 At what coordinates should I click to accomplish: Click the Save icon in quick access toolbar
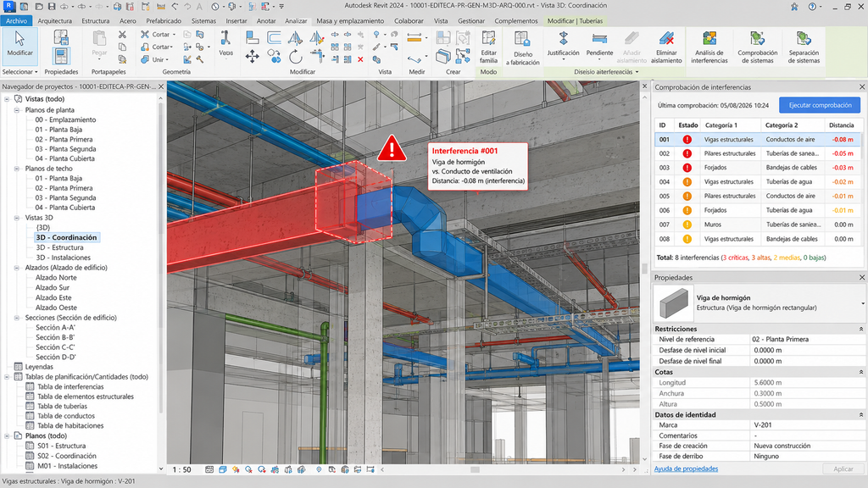tap(52, 7)
